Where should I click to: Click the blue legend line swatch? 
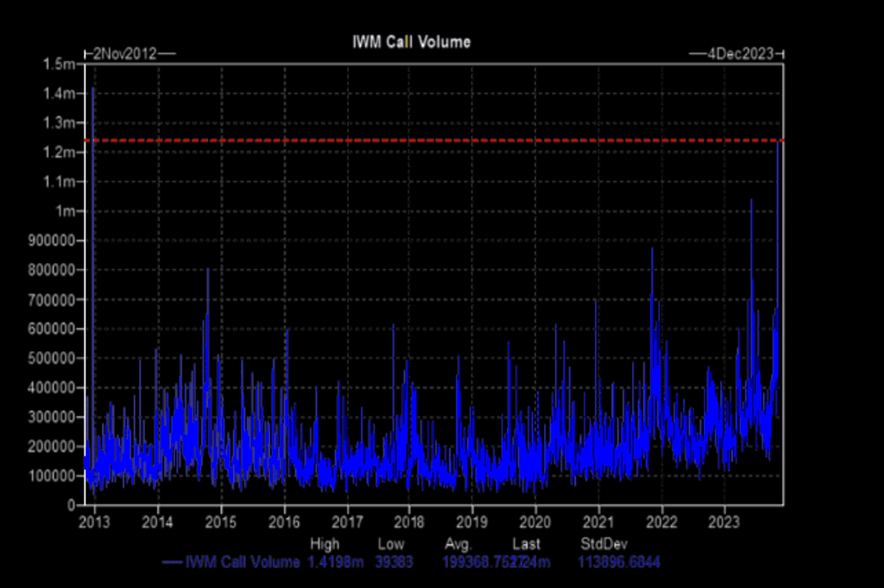click(172, 562)
